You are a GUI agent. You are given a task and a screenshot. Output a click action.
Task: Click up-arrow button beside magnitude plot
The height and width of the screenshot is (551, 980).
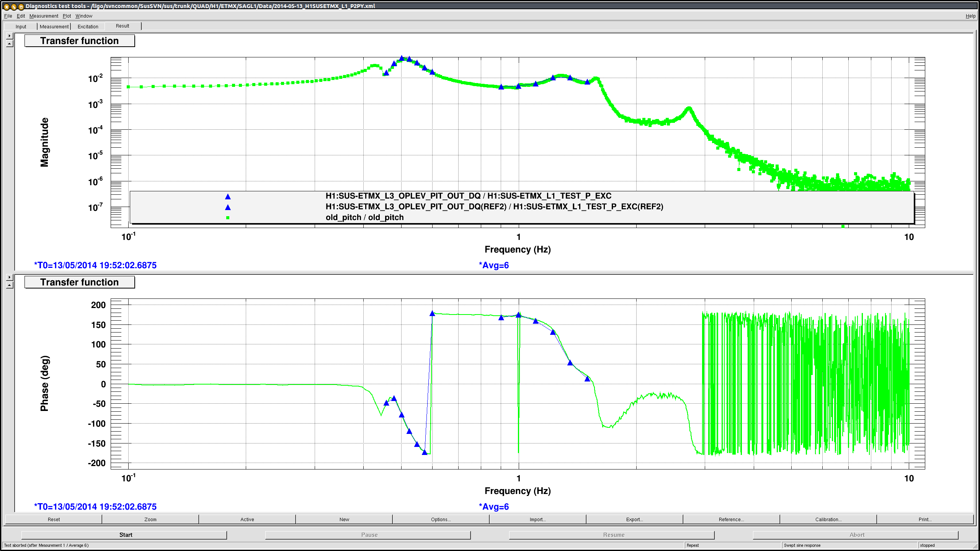pyautogui.click(x=10, y=44)
